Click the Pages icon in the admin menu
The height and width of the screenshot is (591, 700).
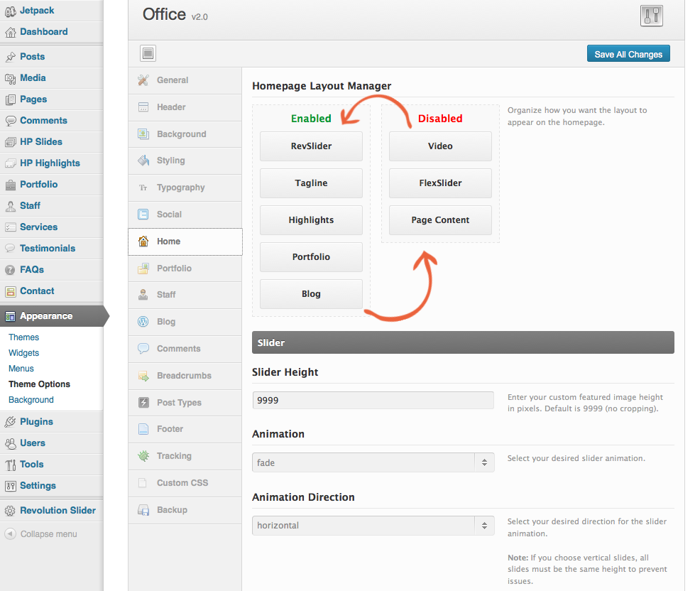(x=10, y=99)
